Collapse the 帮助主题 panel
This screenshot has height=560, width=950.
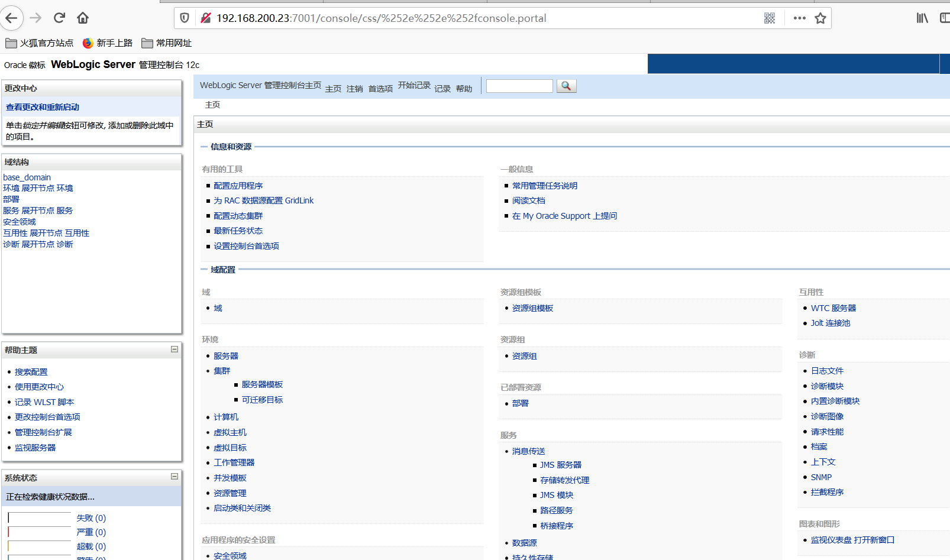point(175,349)
